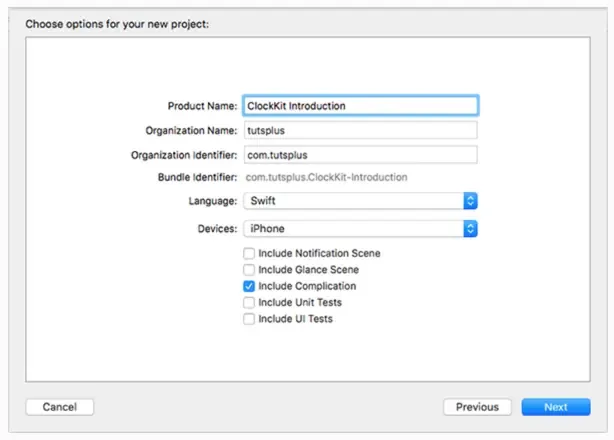Click the Include Glance Scene label
614x440 pixels.
[309, 270]
